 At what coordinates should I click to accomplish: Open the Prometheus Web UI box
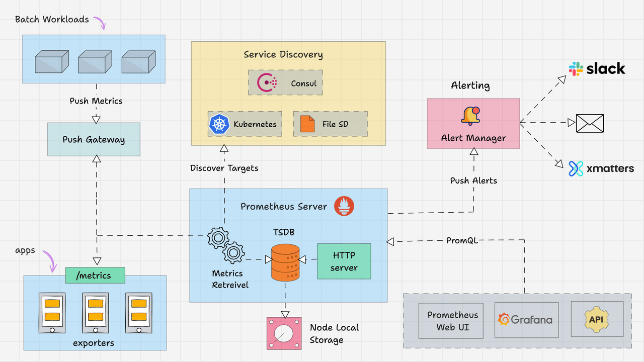pos(450,320)
